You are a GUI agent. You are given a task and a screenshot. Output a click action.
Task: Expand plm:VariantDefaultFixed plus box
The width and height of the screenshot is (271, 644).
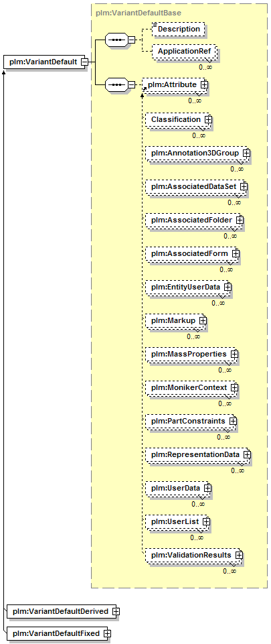pos(107,633)
